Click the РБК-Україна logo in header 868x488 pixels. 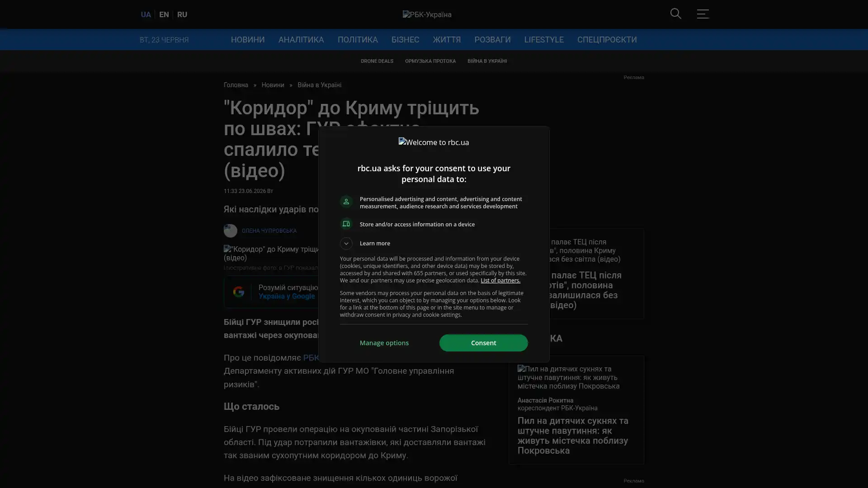[427, 14]
